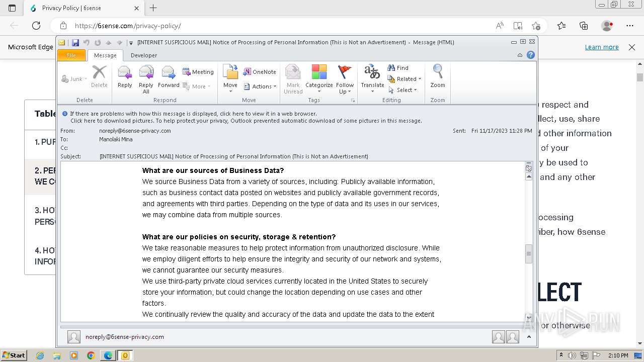Open Edge profile avatar
The height and width of the screenshot is (362, 644).
[607, 26]
